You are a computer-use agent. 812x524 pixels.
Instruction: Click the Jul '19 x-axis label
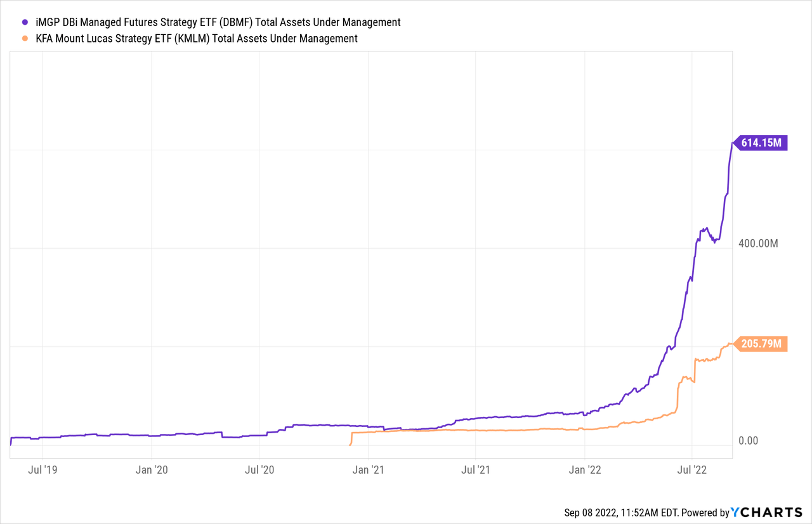pyautogui.click(x=43, y=470)
